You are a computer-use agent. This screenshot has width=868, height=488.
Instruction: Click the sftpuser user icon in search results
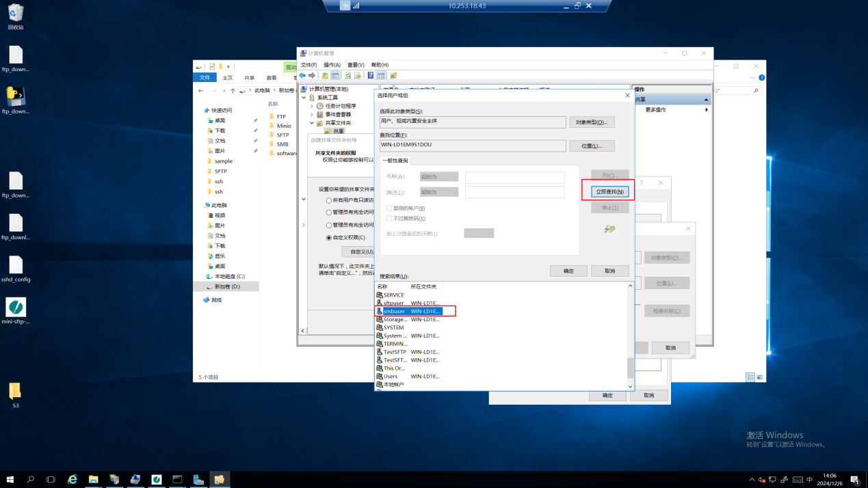point(380,303)
